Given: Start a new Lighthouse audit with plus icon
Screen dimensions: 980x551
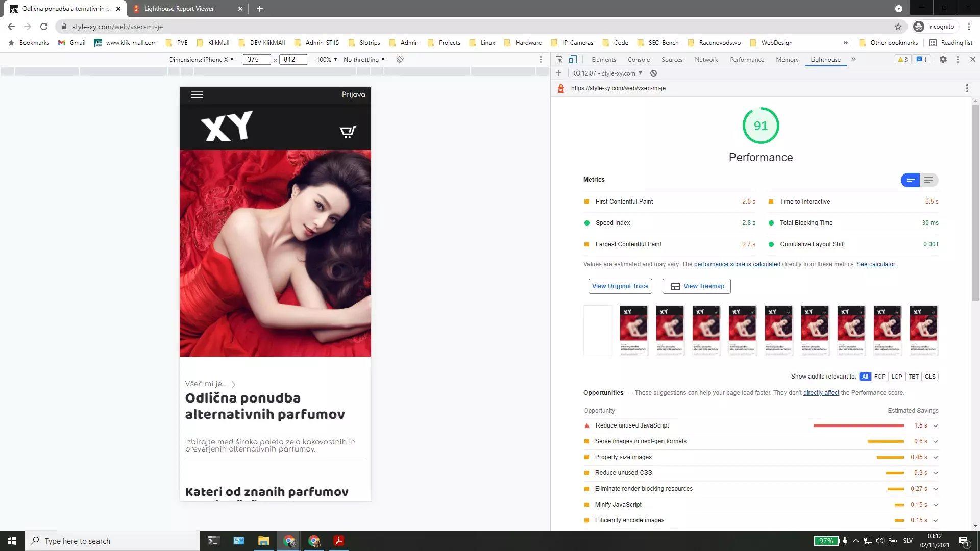Looking at the screenshot, I should pyautogui.click(x=559, y=73).
